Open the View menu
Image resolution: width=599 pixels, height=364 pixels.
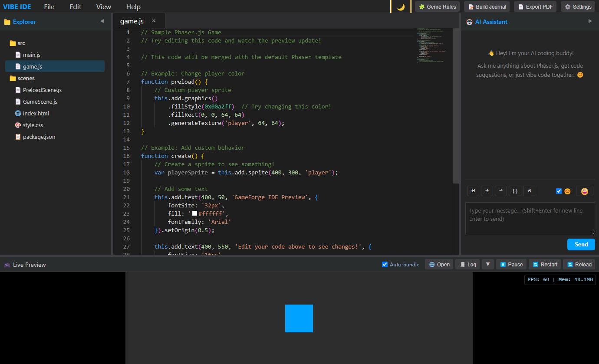(104, 7)
